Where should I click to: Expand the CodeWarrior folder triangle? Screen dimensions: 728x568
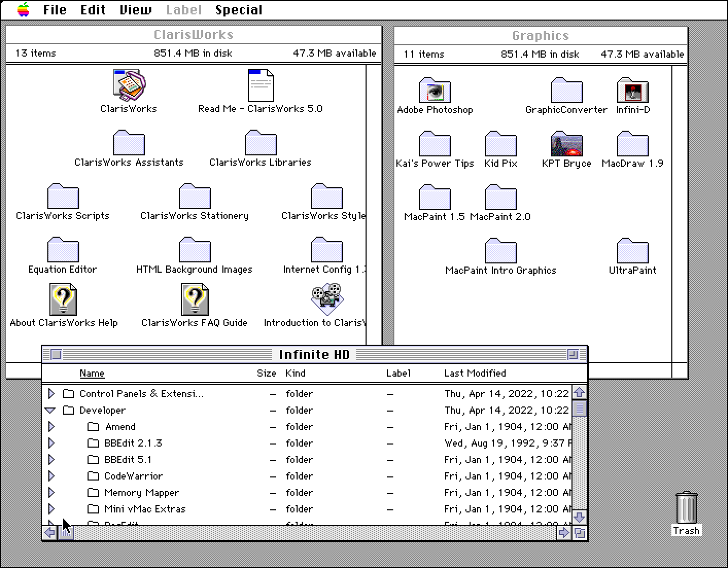coord(51,476)
